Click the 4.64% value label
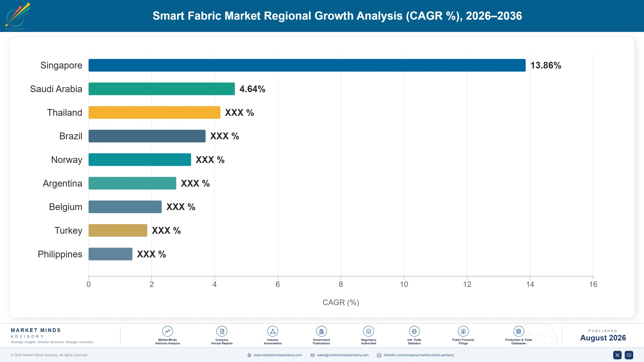Viewport: 644px width, 362px height. (x=252, y=89)
